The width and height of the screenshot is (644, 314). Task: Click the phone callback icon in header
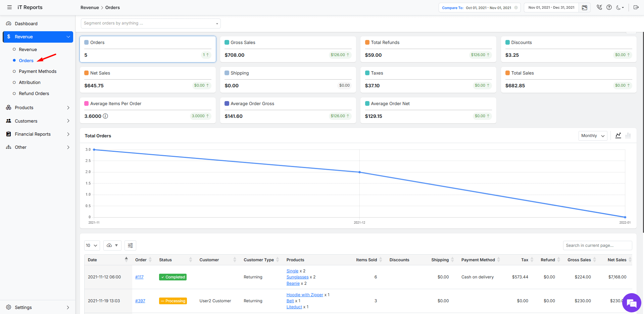(599, 7)
